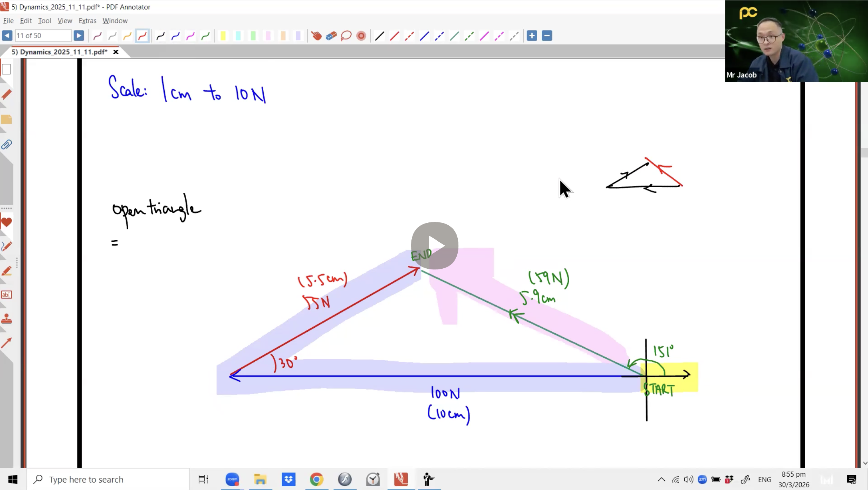Open the page thumbnails sidebar tab
This screenshot has height=490, width=868.
click(x=6, y=69)
